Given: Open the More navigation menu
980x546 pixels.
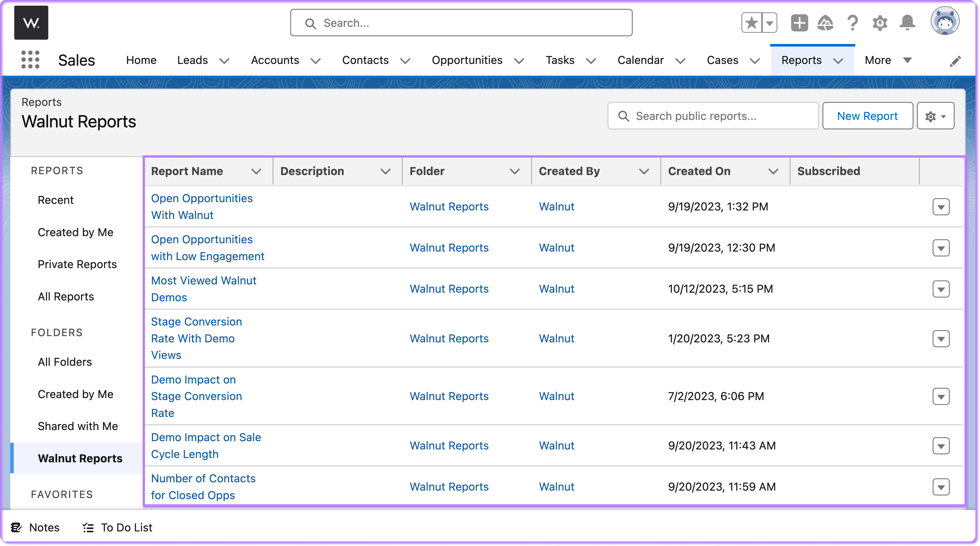Looking at the screenshot, I should pyautogui.click(x=888, y=60).
